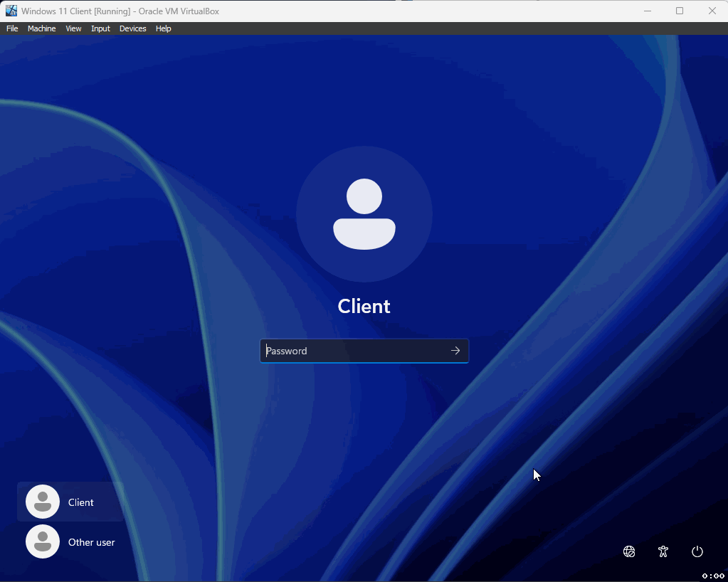The height and width of the screenshot is (582, 728).
Task: Open the accessibility options icon
Action: 663,551
